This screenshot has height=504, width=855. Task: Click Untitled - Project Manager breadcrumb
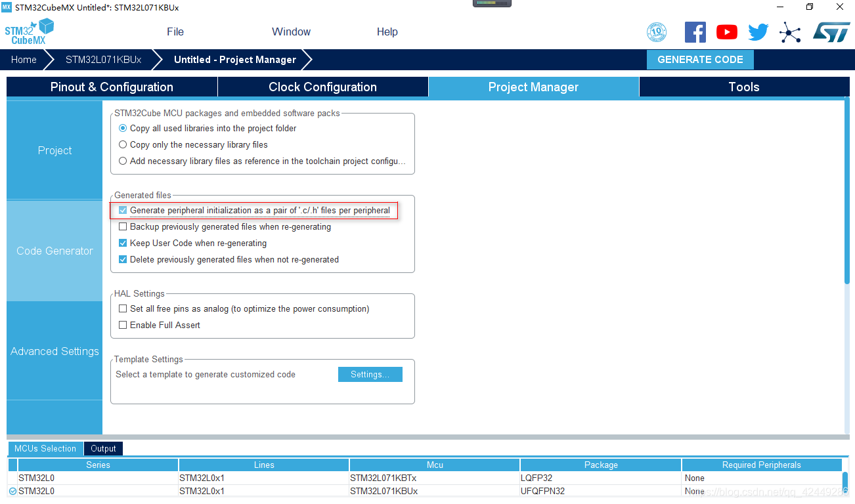tap(235, 60)
